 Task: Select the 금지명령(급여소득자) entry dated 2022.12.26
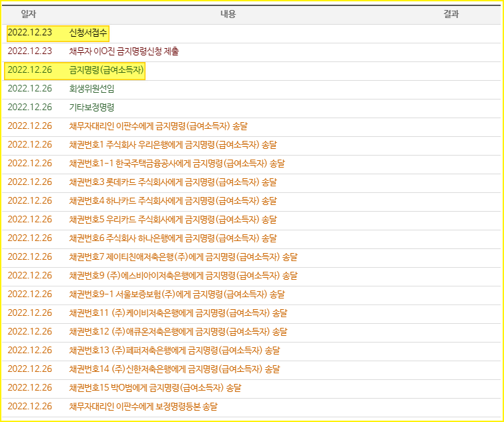(106, 70)
